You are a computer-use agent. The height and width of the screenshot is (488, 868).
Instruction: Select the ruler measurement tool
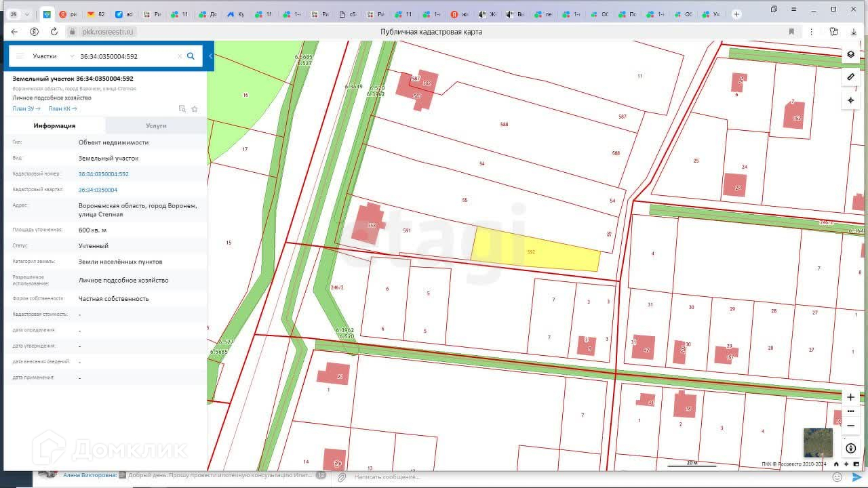[x=851, y=77]
